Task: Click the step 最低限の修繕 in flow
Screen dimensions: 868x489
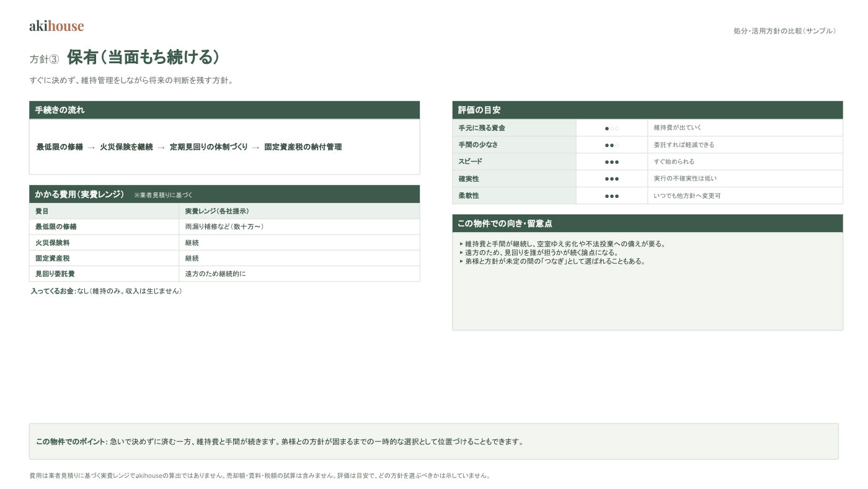Action: 60,147
